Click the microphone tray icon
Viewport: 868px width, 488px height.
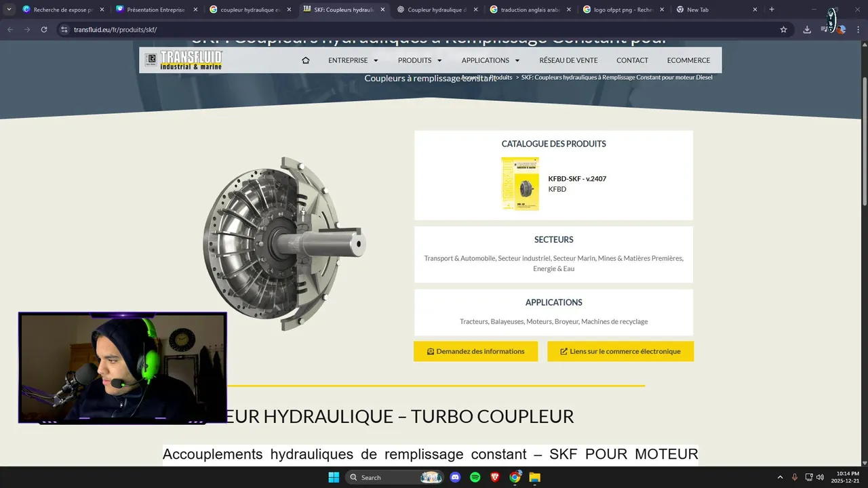pos(795,477)
